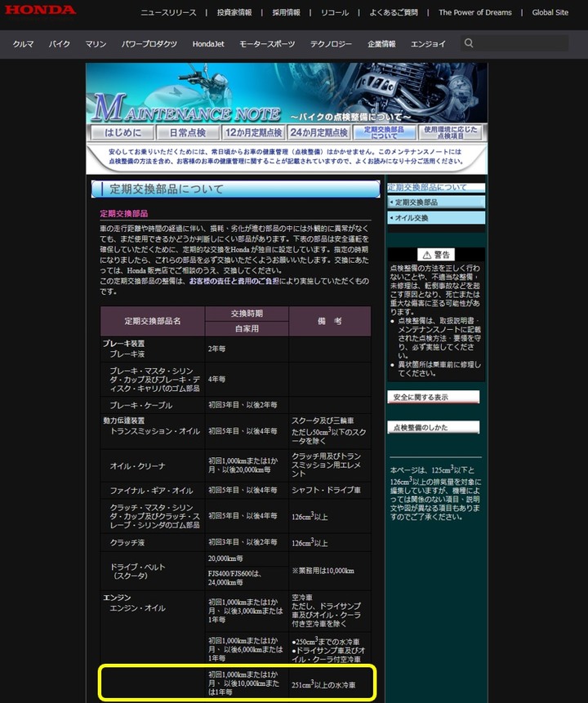The image size is (588, 703).
Task: Click 交換時期 table header
Action: [x=247, y=314]
